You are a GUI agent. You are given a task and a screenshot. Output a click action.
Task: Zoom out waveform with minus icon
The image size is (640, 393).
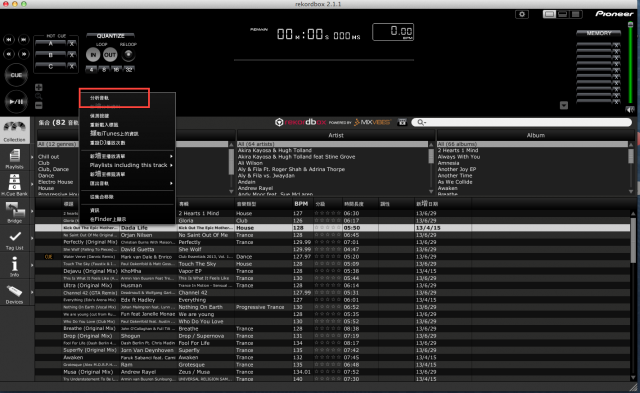[x=38, y=105]
